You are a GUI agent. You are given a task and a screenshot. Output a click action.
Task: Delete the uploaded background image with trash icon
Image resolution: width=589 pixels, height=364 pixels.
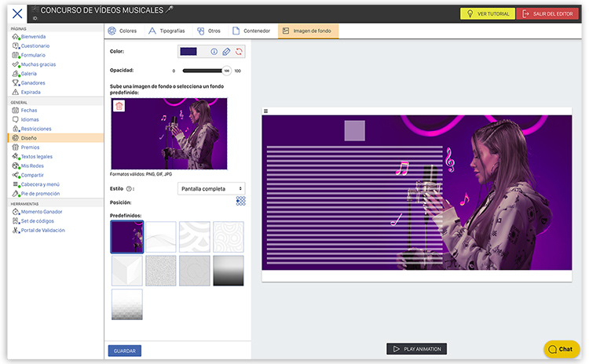point(119,107)
